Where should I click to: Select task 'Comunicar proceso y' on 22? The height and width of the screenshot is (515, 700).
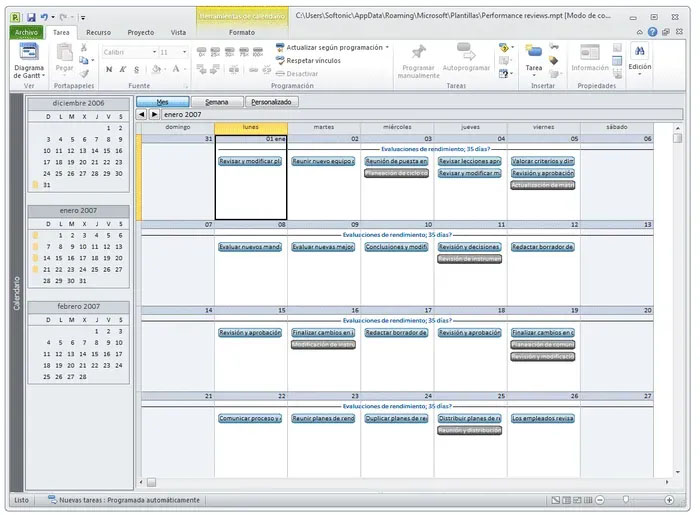click(x=250, y=418)
